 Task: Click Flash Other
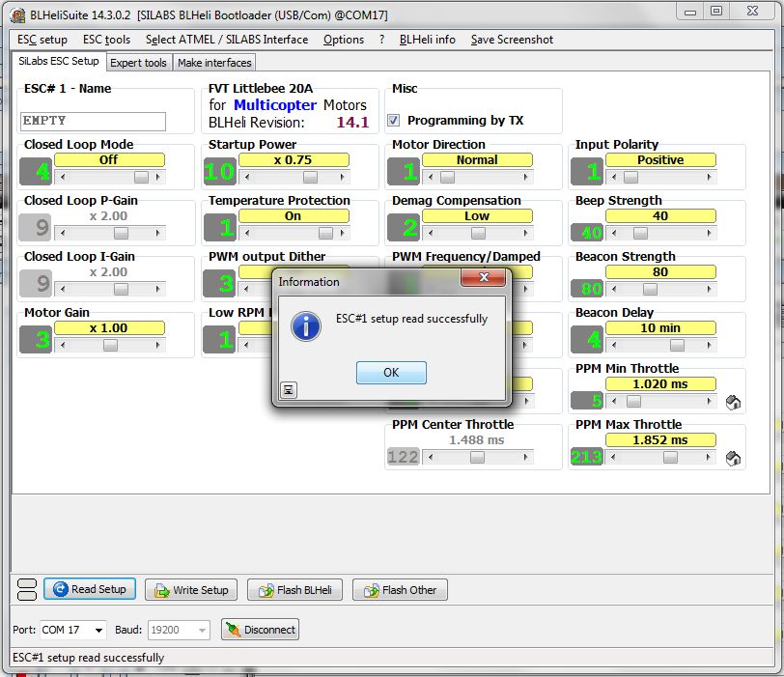click(400, 590)
